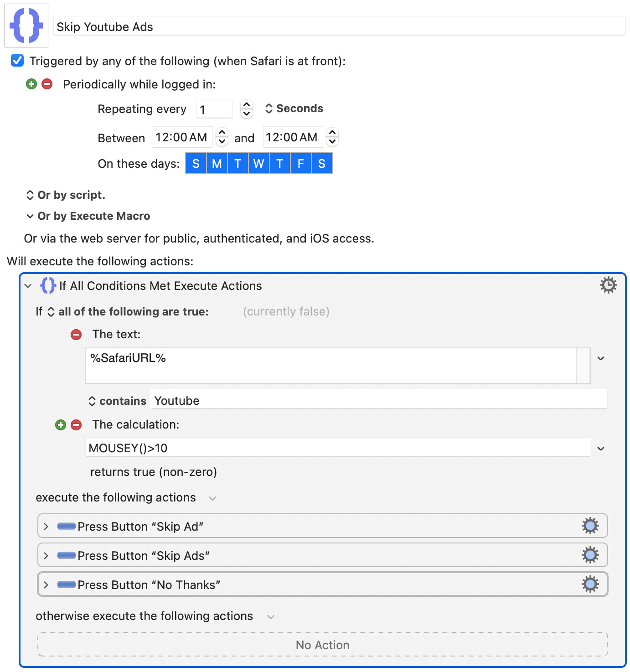Edit the end time 12:00 AM field
The height and width of the screenshot is (672, 630).
[x=293, y=137]
